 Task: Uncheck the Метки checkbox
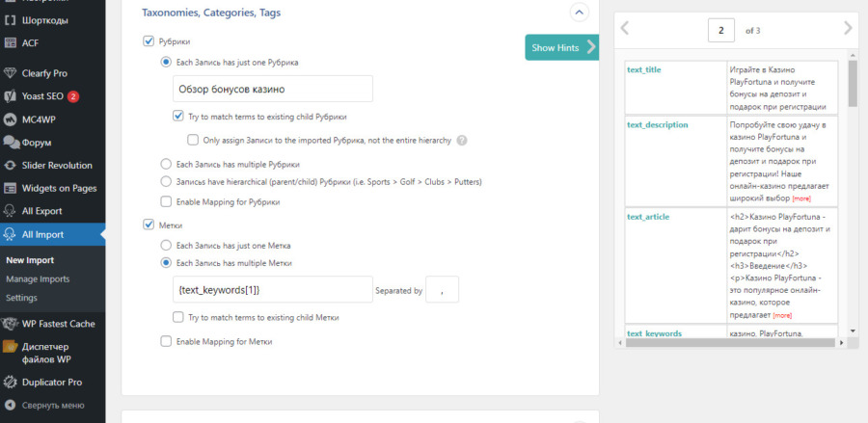pyautogui.click(x=149, y=225)
